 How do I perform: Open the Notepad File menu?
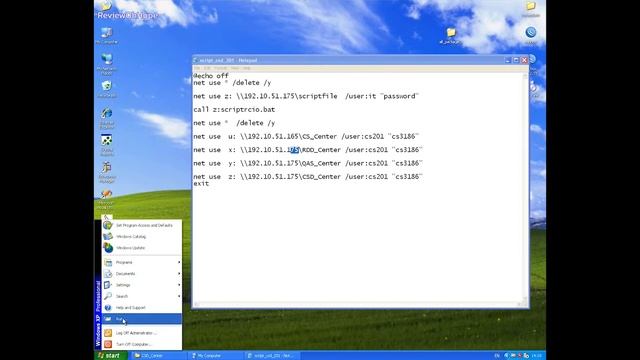197,68
